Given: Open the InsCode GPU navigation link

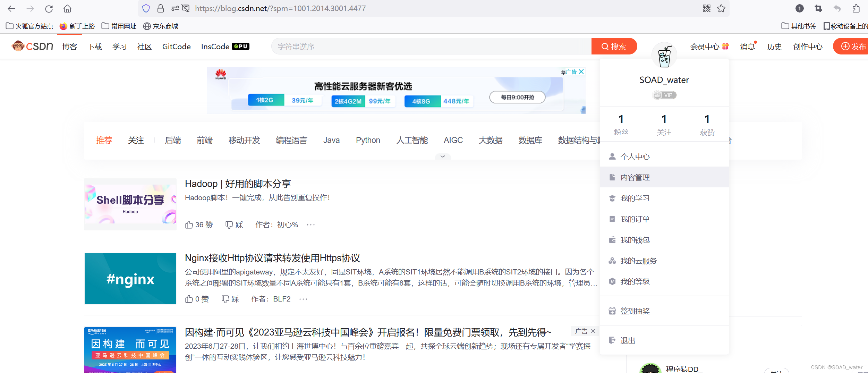Looking at the screenshot, I should tap(225, 46).
